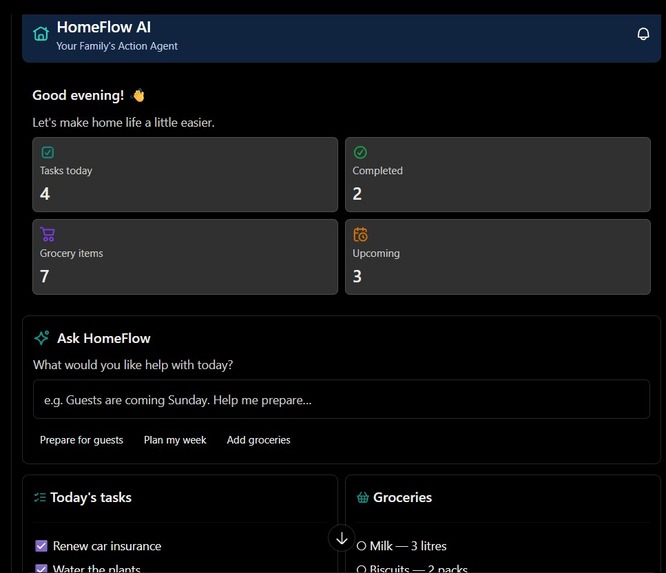Click the Milk — 3 litres item text
The height and width of the screenshot is (573, 666).
pyautogui.click(x=408, y=546)
